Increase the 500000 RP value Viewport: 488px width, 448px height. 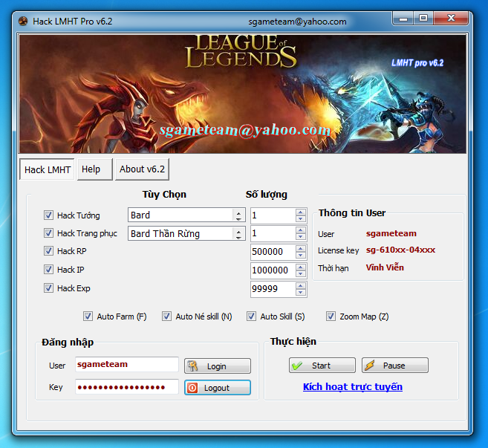pos(301,248)
